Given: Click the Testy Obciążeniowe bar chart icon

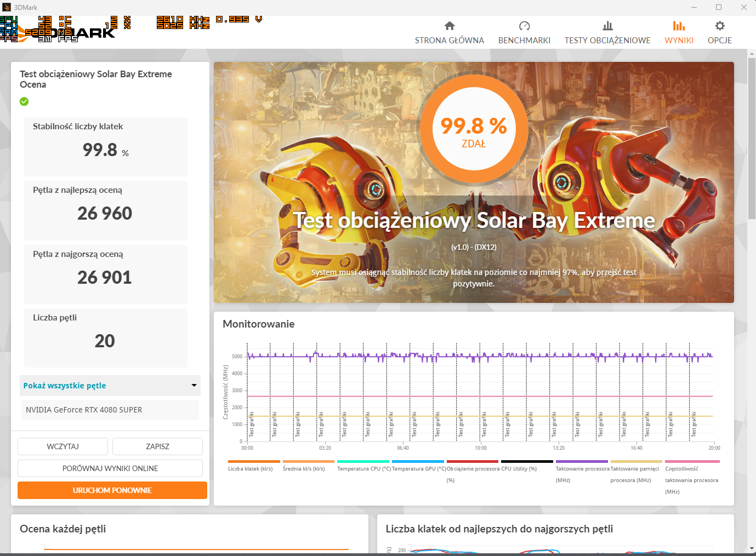Looking at the screenshot, I should pyautogui.click(x=607, y=26).
